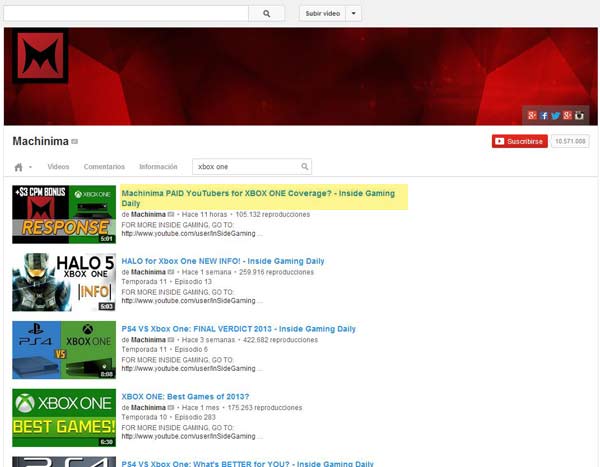Expand the small arrow beside the home icon

pyautogui.click(x=30, y=167)
